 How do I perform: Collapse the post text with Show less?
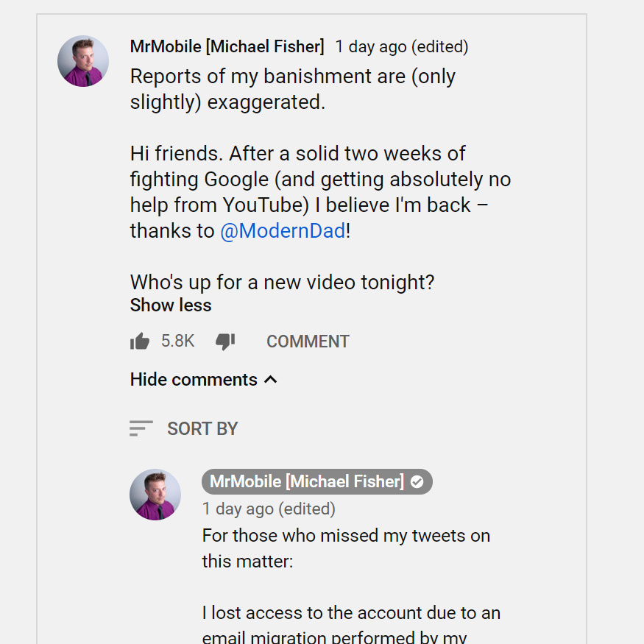coord(171,305)
